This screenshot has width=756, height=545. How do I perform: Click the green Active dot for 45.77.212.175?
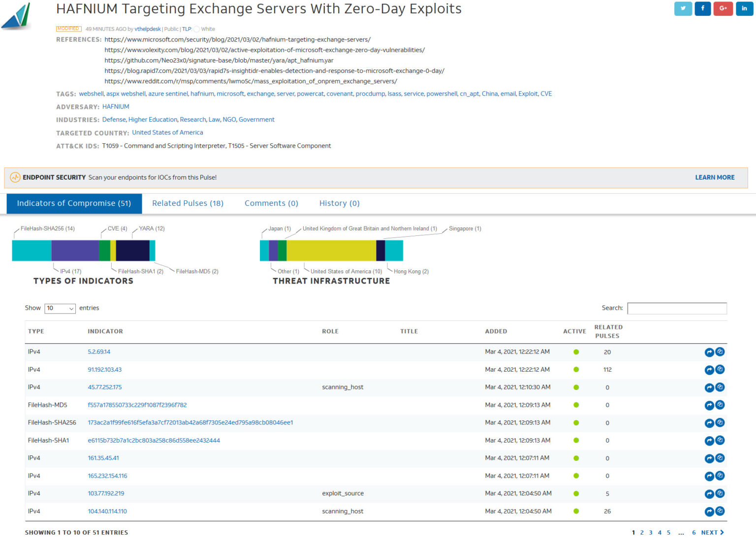click(576, 387)
